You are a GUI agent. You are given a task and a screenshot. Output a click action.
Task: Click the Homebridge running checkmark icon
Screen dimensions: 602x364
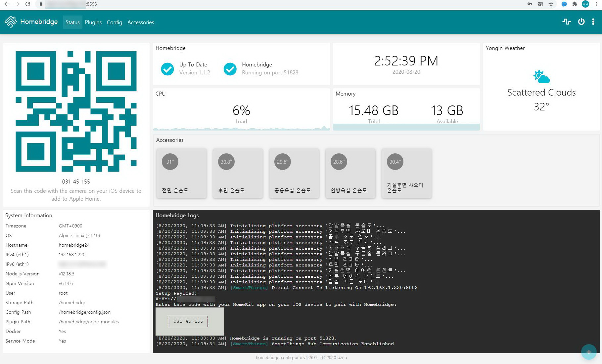[230, 69]
